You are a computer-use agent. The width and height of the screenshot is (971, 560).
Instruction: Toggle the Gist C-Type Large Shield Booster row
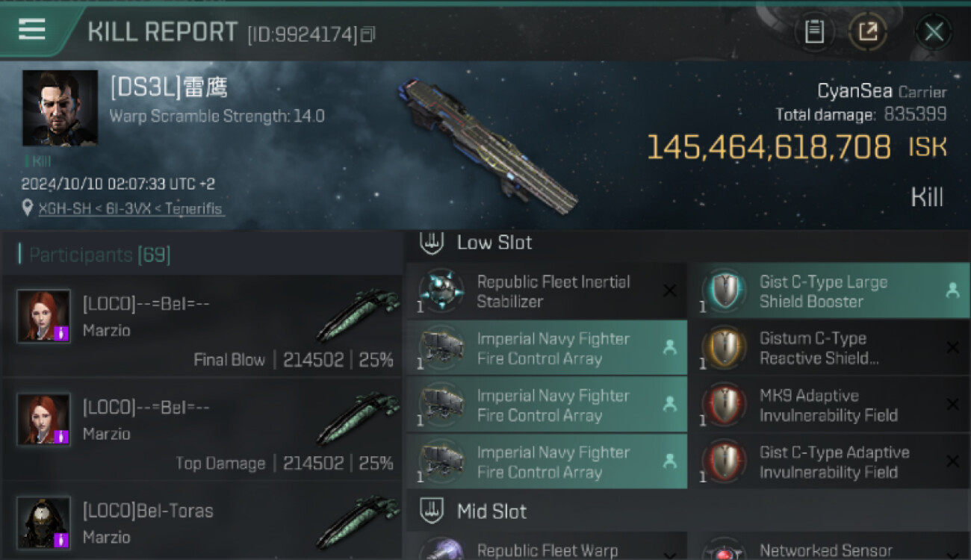pyautogui.click(x=828, y=291)
